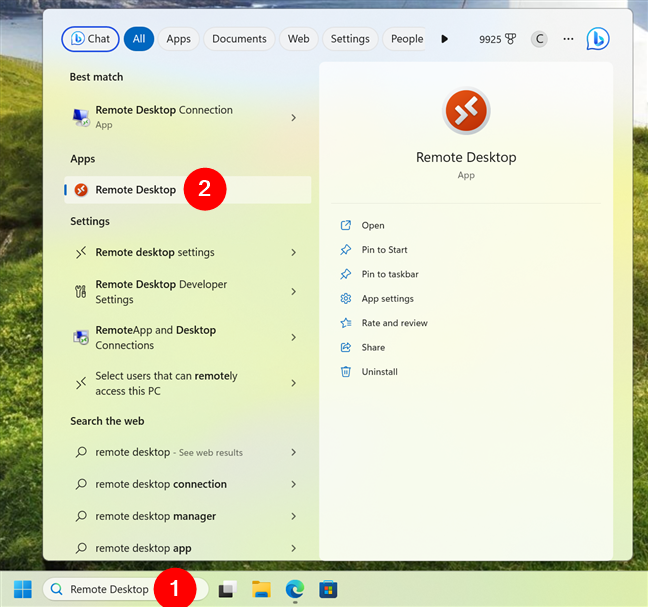
Task: Click the taskbar search box
Action: (125, 589)
